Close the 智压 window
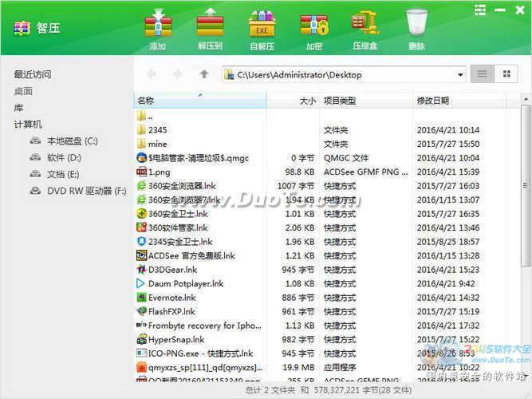 click(x=520, y=10)
